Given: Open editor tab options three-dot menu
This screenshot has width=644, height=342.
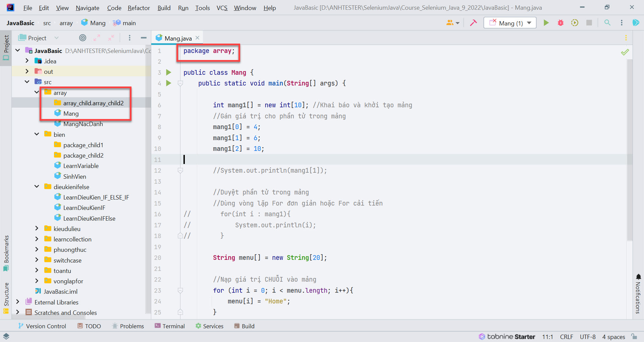Looking at the screenshot, I should click(626, 38).
